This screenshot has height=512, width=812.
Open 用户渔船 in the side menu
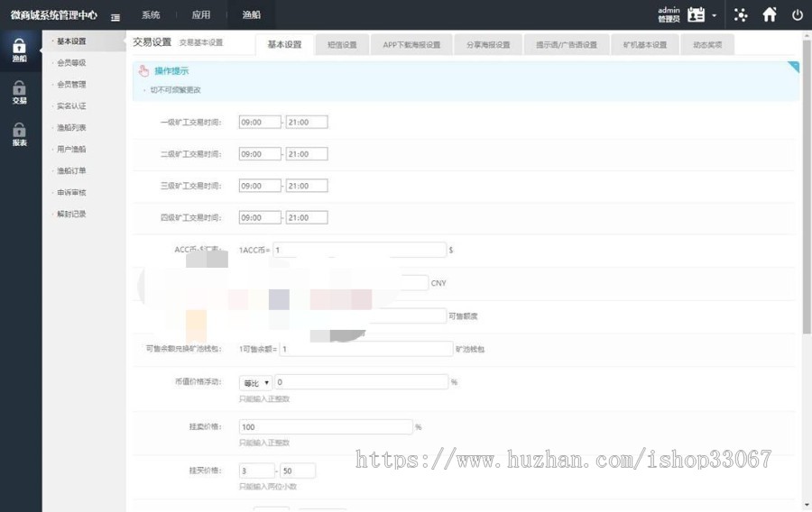(71, 149)
